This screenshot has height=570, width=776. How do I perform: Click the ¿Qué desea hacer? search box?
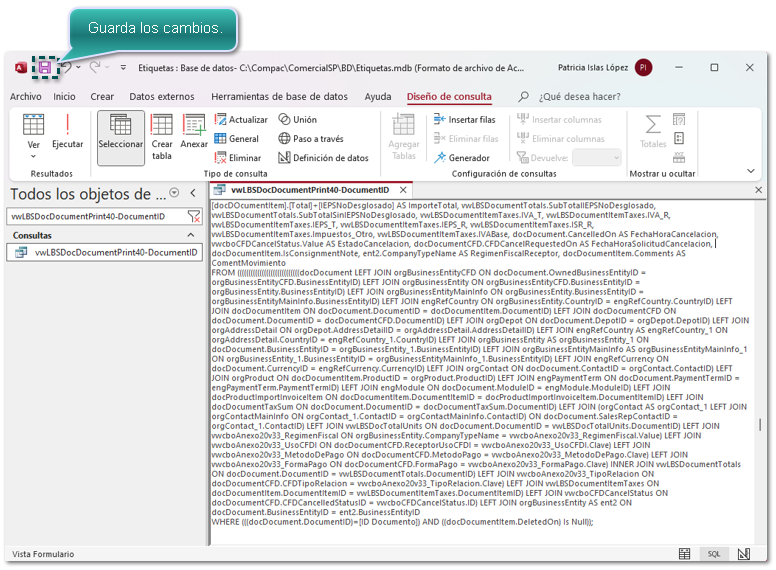579,96
